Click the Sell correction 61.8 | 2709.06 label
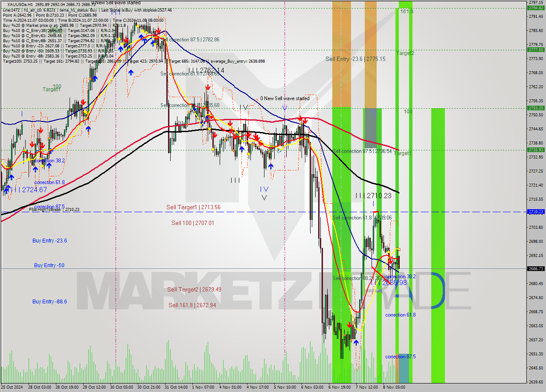 pos(362,218)
